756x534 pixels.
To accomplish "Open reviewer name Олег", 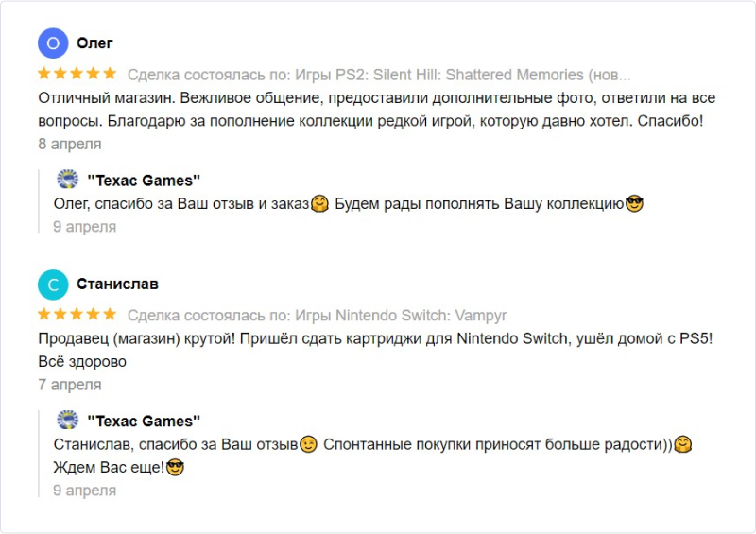I will tap(94, 43).
